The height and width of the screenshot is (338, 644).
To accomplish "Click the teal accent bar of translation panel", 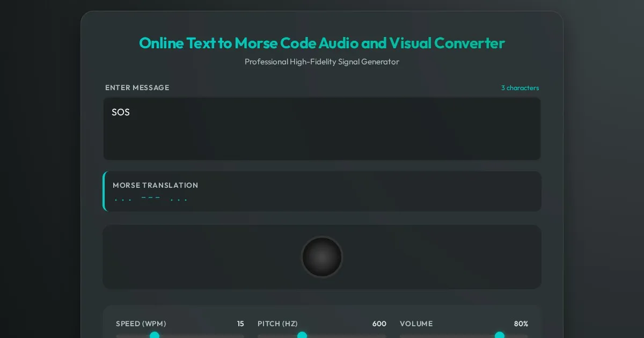I will [x=104, y=191].
